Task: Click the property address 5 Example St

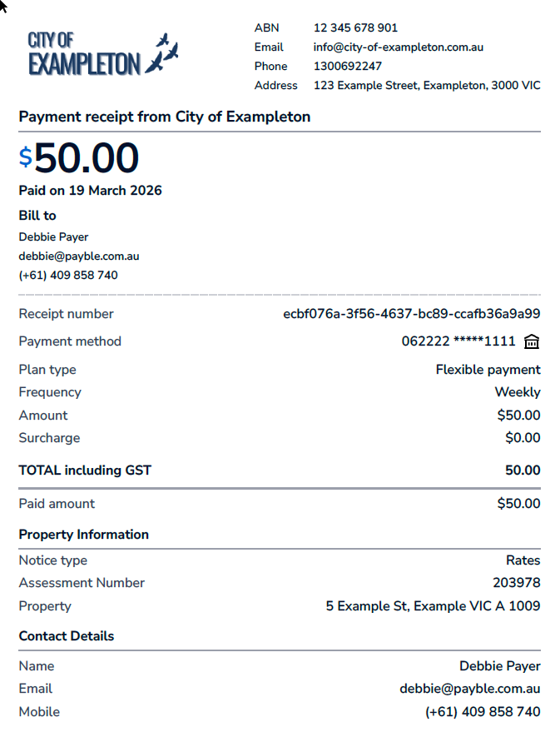Action: click(433, 606)
